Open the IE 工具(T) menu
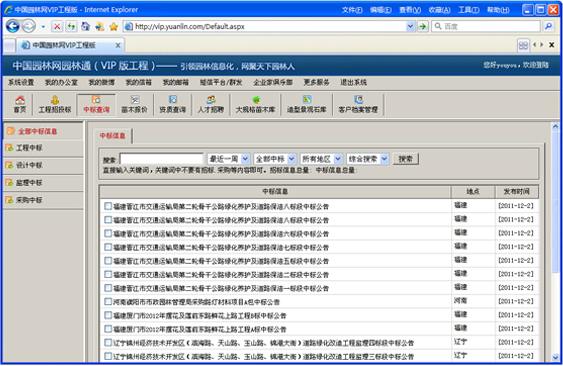This screenshot has height=366, width=563. pos(469,10)
